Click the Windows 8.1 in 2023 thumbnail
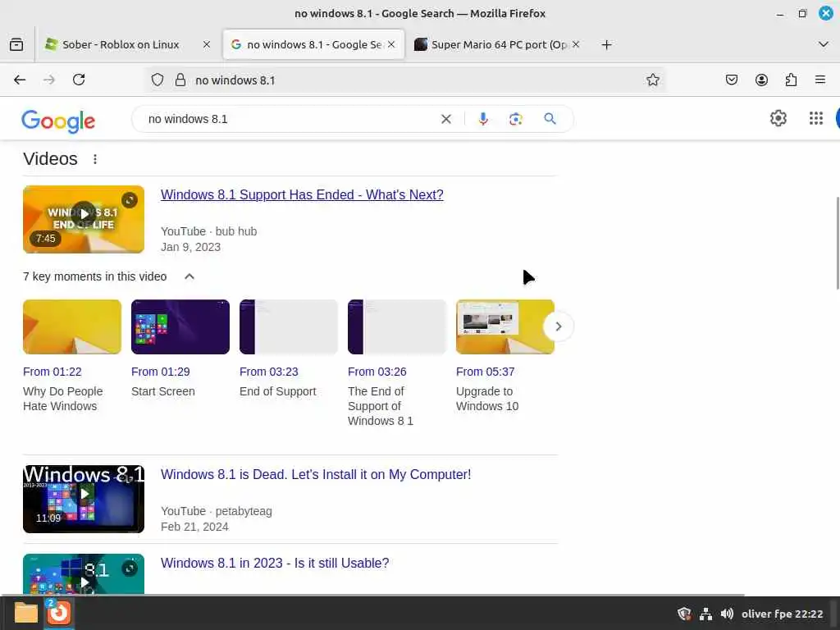 coord(84,573)
